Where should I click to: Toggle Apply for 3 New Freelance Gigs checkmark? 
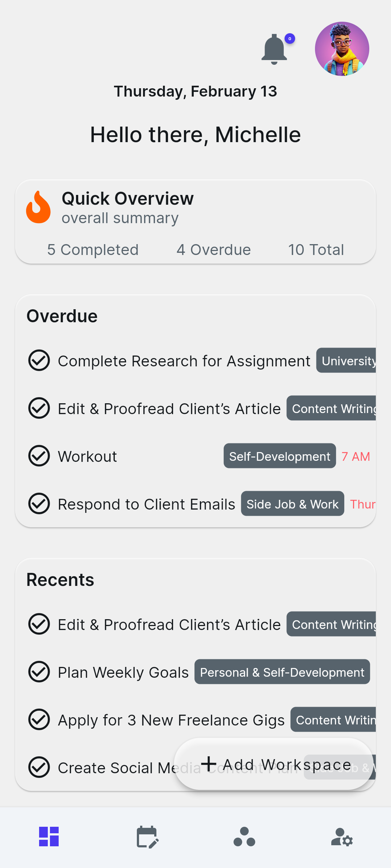[x=39, y=720]
